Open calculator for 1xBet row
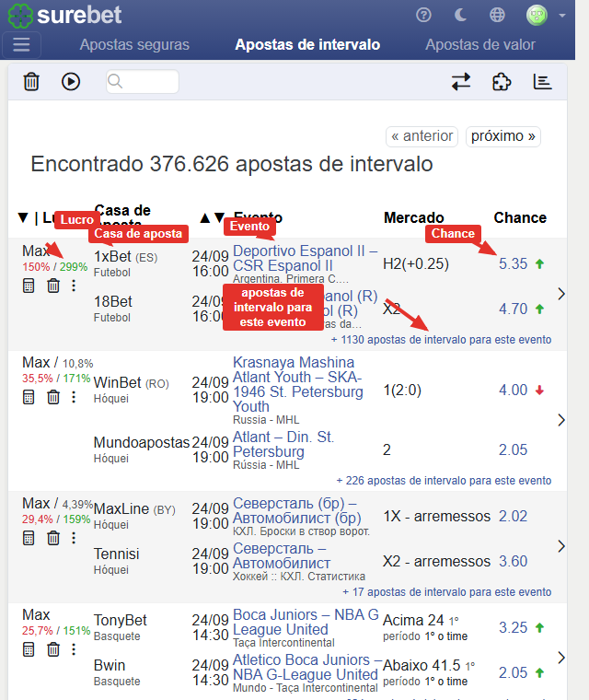Image resolution: width=589 pixels, height=700 pixels. click(x=29, y=286)
